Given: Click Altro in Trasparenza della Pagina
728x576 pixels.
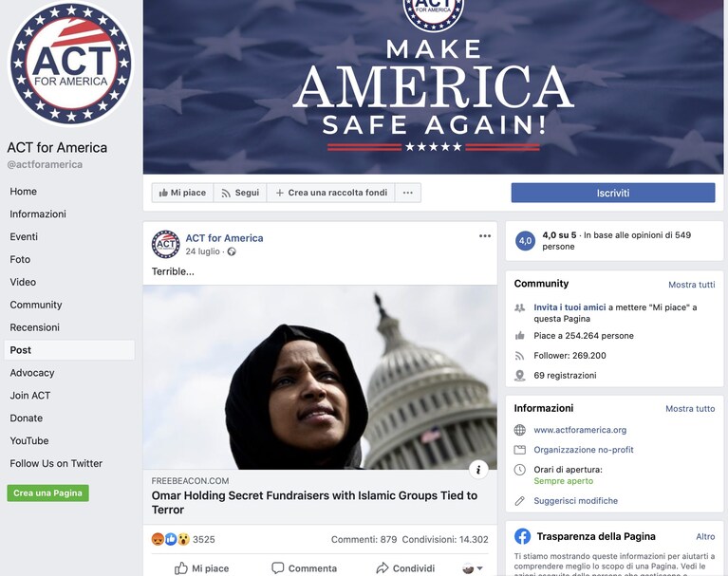Looking at the screenshot, I should [705, 536].
